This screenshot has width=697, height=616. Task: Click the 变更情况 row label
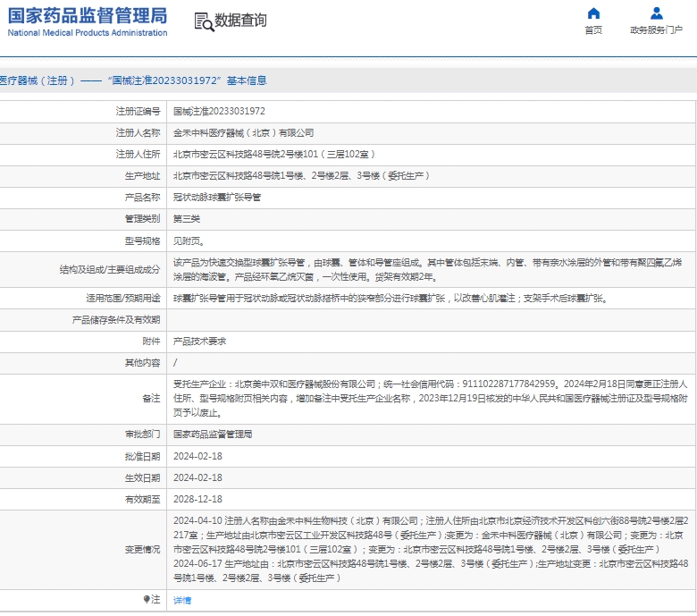(x=142, y=549)
